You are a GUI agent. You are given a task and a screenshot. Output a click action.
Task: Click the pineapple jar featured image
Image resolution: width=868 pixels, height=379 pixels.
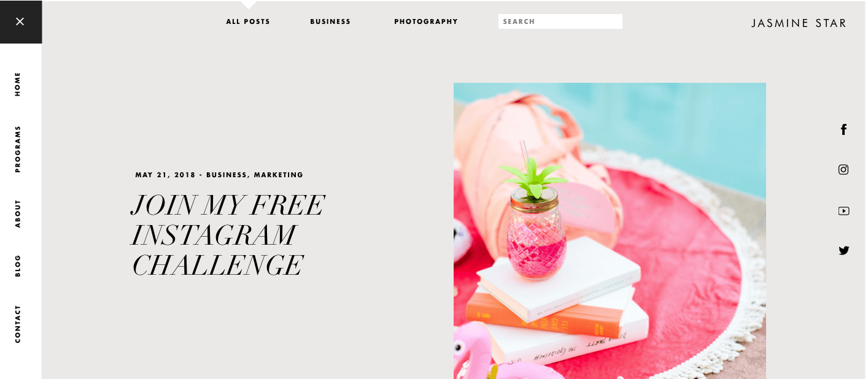(x=610, y=231)
